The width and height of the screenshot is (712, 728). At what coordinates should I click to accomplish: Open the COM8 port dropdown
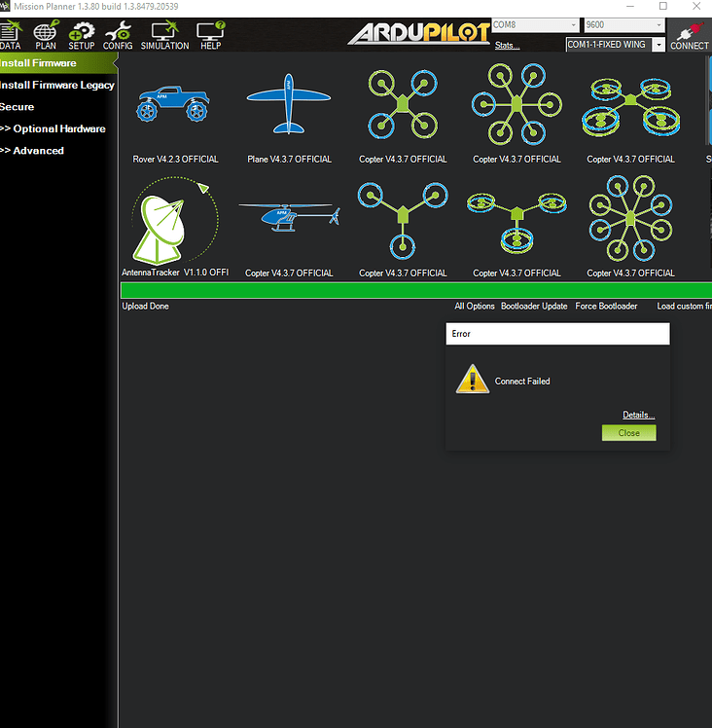(534, 24)
